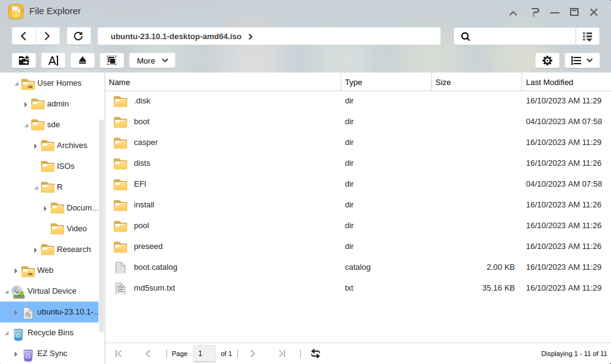Select the install folder icon
The width and height of the screenshot is (611, 364).
(120, 205)
